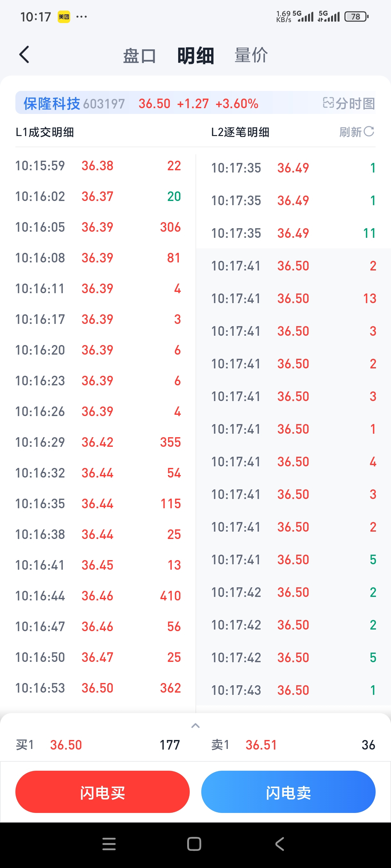This screenshot has width=391, height=868.
Task: Tap the Android recent apps menu icon
Action: pyautogui.click(x=109, y=844)
